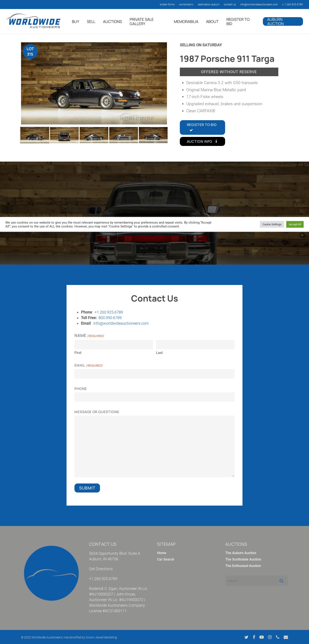The height and width of the screenshot is (644, 309).
Task: Open the AUCTIONS menu
Action: 112,21
